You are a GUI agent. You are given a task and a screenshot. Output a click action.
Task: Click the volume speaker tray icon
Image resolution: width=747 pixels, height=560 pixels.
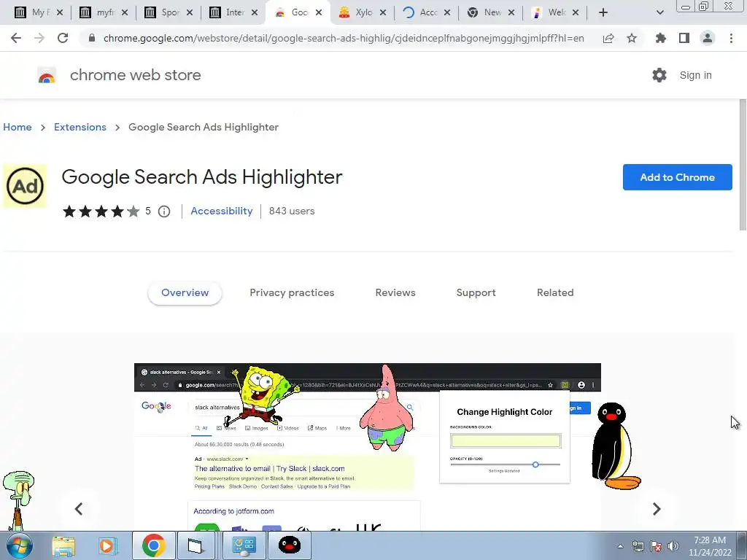pyautogui.click(x=673, y=546)
